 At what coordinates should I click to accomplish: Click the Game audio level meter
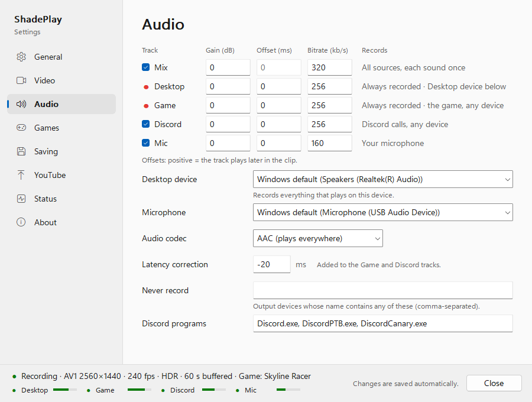click(139, 390)
